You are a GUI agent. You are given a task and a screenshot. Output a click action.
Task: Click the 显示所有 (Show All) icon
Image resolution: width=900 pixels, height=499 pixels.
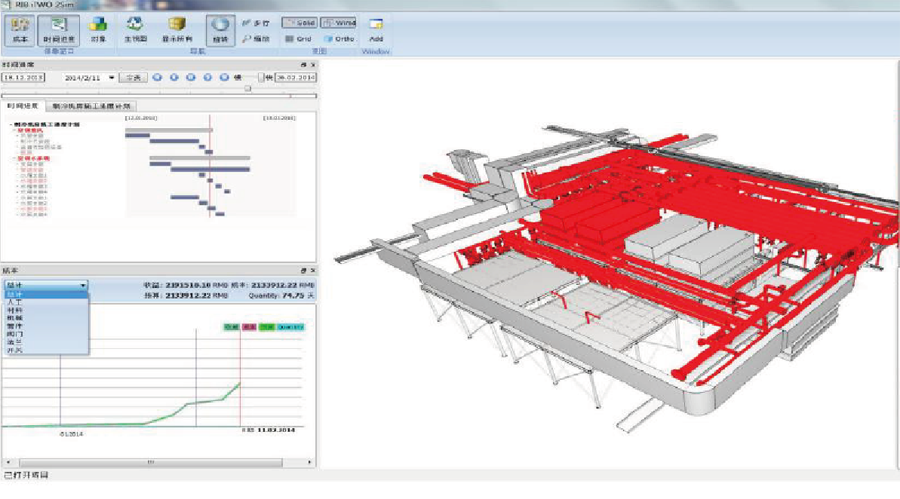pos(176,28)
